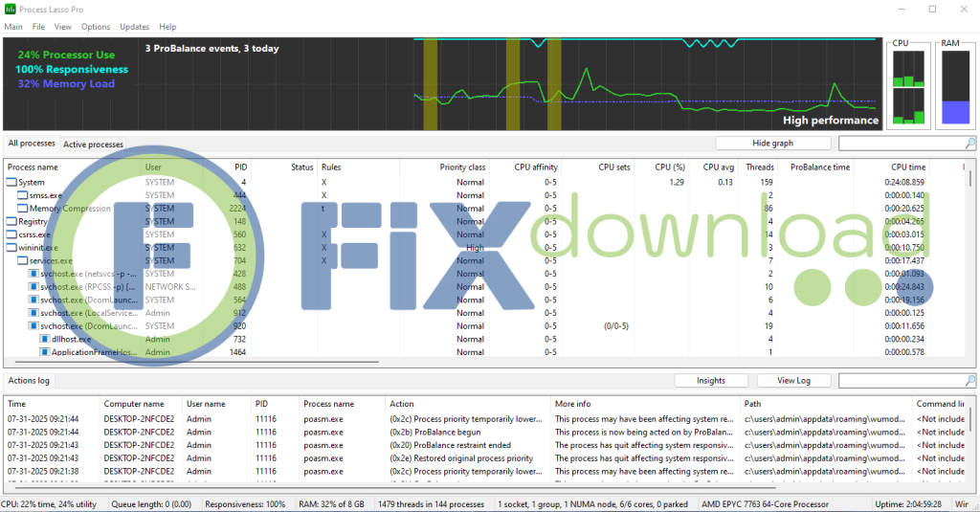Open the Insights button

click(x=711, y=381)
